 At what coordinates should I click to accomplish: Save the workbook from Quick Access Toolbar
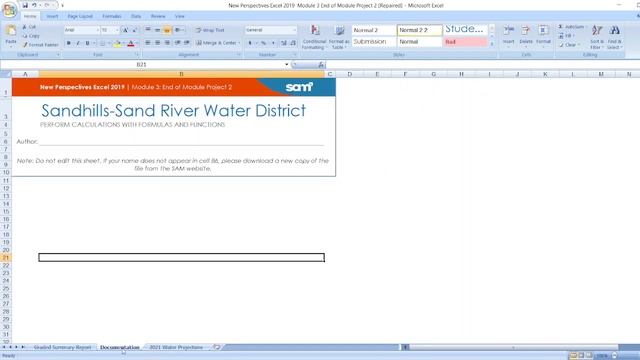click(x=25, y=5)
